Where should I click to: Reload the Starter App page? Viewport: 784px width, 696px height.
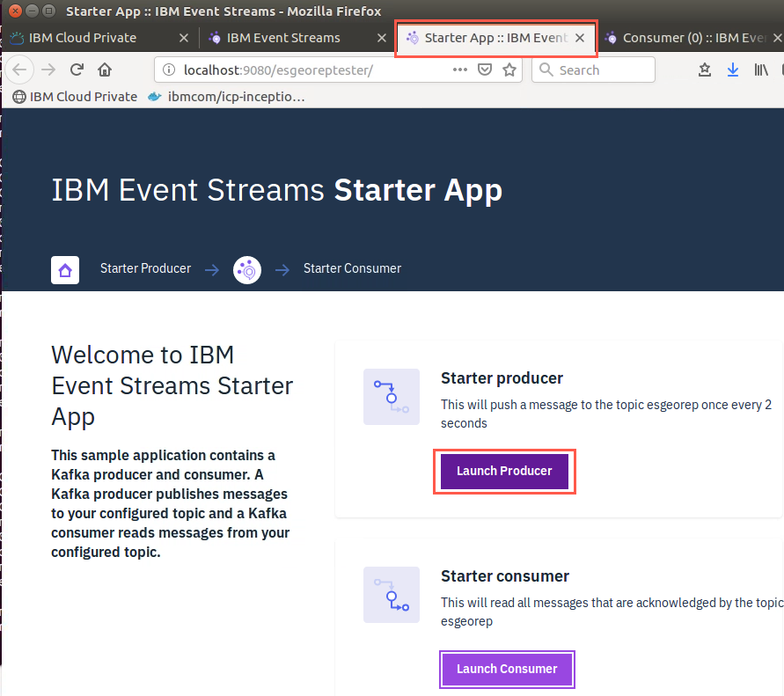tap(77, 70)
